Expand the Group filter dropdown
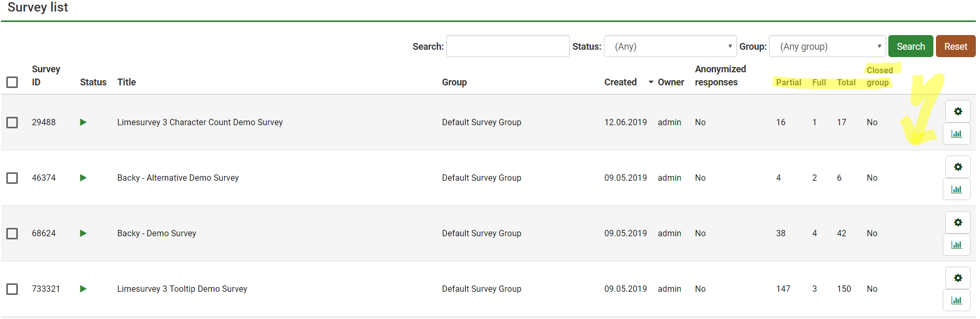980x319 pixels. tap(827, 47)
